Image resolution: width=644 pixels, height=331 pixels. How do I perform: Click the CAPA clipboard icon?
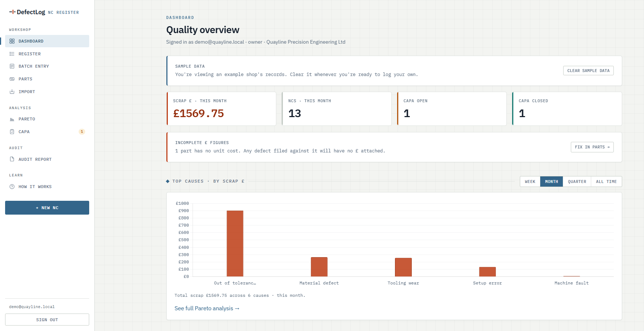[x=12, y=132]
